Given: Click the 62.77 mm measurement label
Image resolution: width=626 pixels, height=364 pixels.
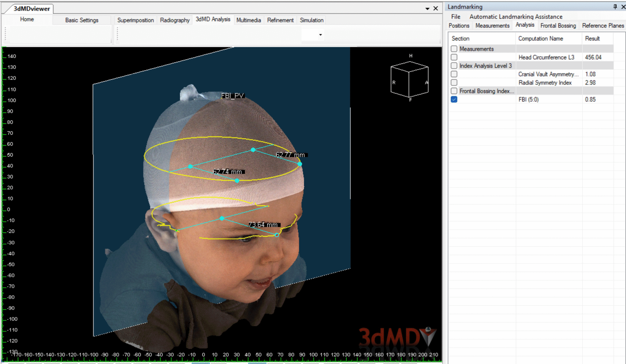Looking at the screenshot, I should coord(291,155).
